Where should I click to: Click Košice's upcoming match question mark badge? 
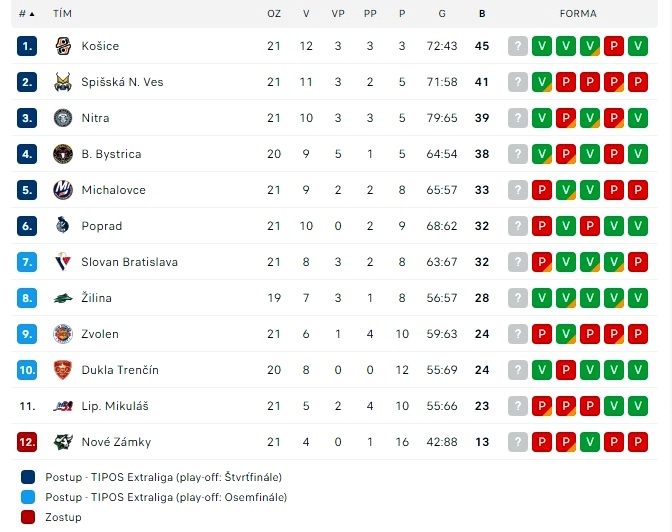[518, 46]
